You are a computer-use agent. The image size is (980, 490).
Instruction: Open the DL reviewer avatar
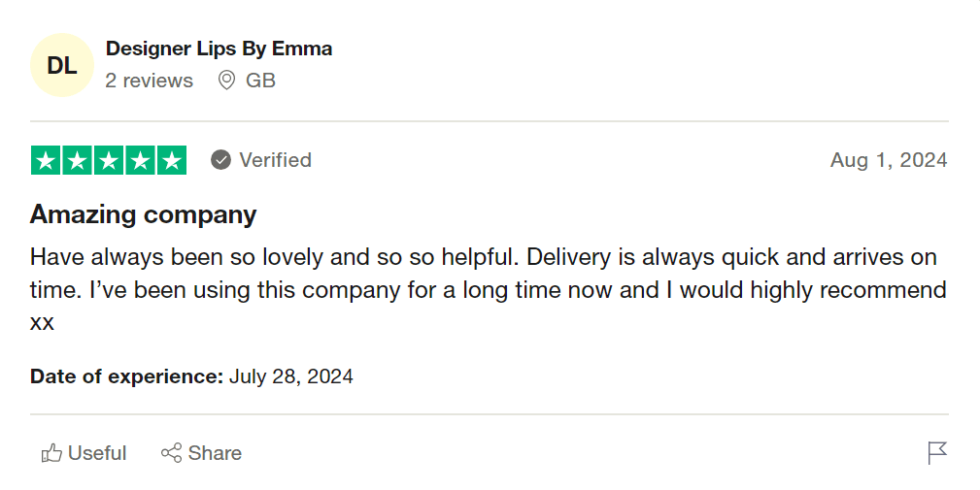click(x=62, y=66)
